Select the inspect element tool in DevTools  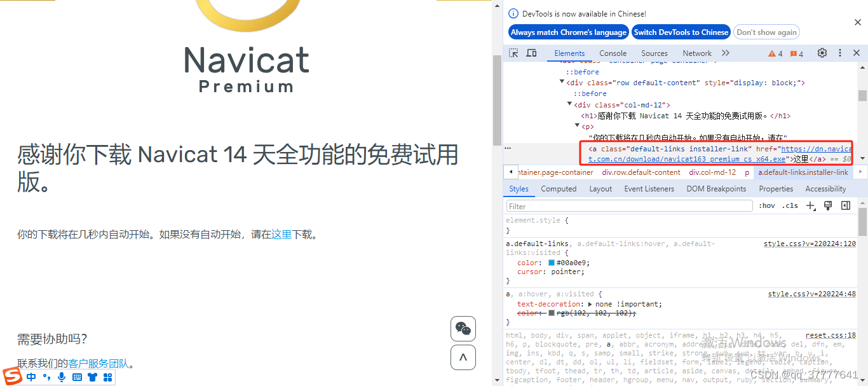[x=513, y=53]
